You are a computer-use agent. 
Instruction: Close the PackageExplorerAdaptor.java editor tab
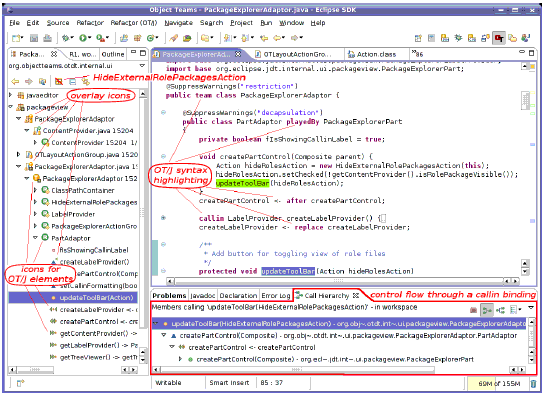click(x=238, y=54)
